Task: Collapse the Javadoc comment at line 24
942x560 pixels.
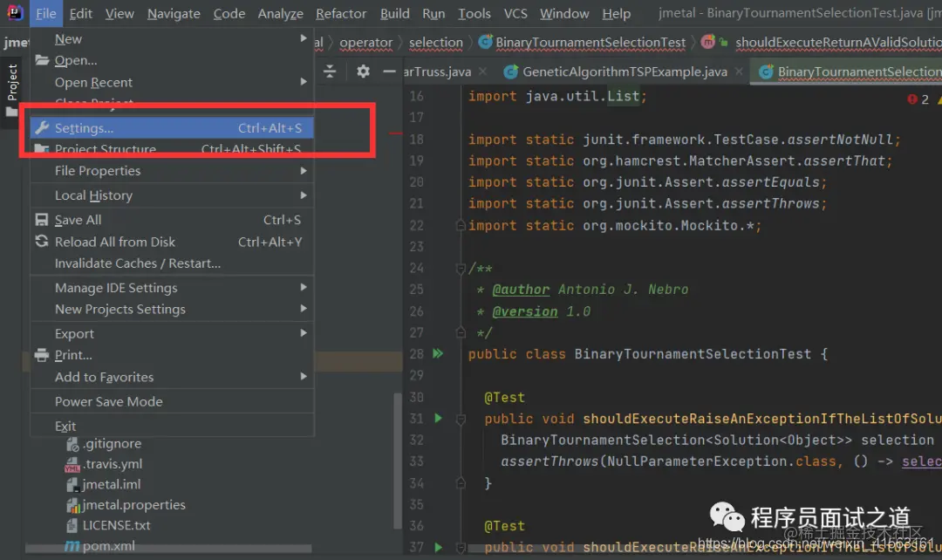Action: [x=461, y=268]
